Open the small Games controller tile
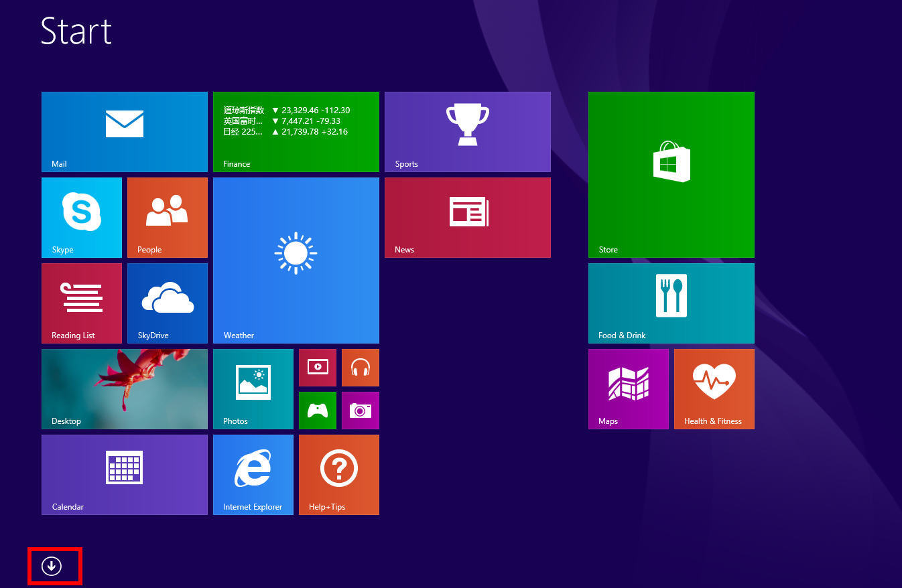The width and height of the screenshot is (902, 588). (x=318, y=411)
